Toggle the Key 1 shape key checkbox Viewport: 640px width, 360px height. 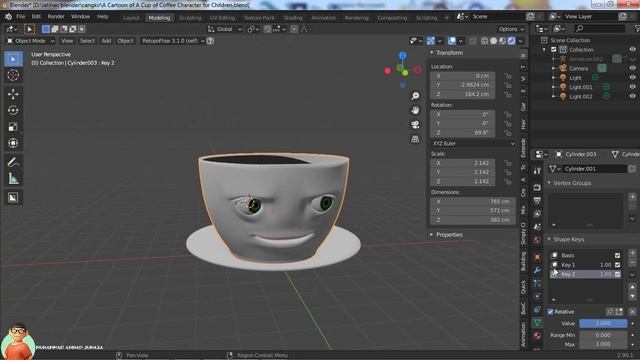coord(617,265)
